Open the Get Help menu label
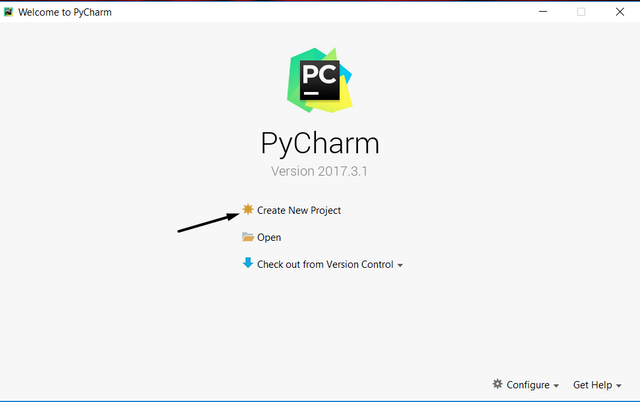 (x=592, y=385)
